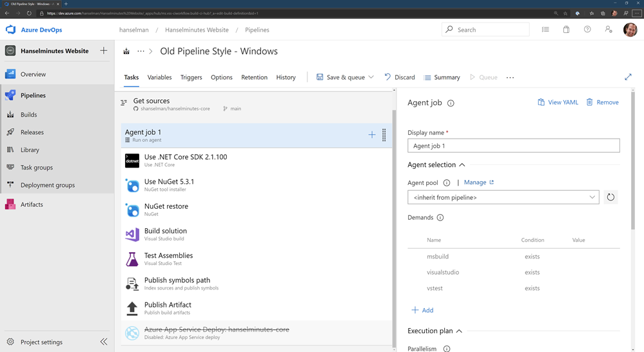
Task: Open Get sources step
Action: coord(257,104)
